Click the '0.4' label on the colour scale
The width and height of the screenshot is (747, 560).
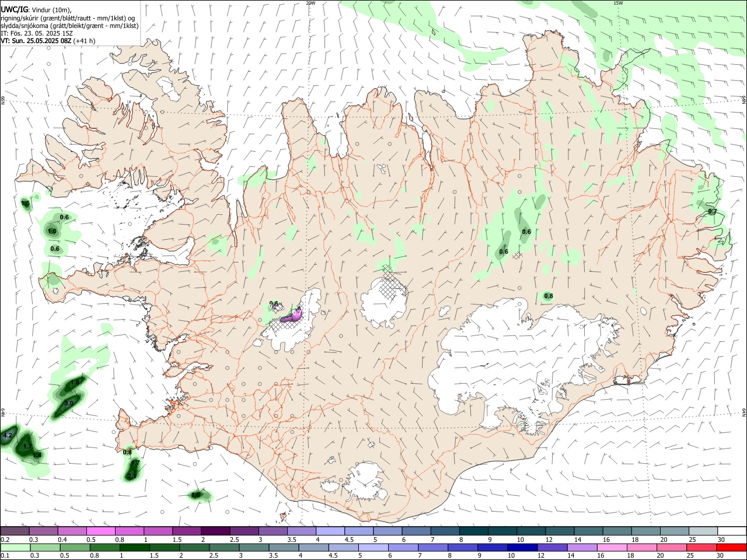pos(62,540)
